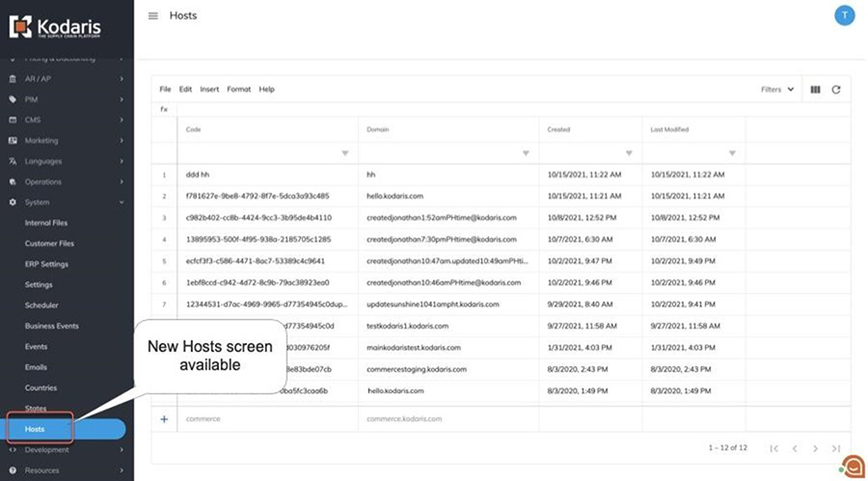
Task: Click the Kodaris logo
Action: click(55, 27)
